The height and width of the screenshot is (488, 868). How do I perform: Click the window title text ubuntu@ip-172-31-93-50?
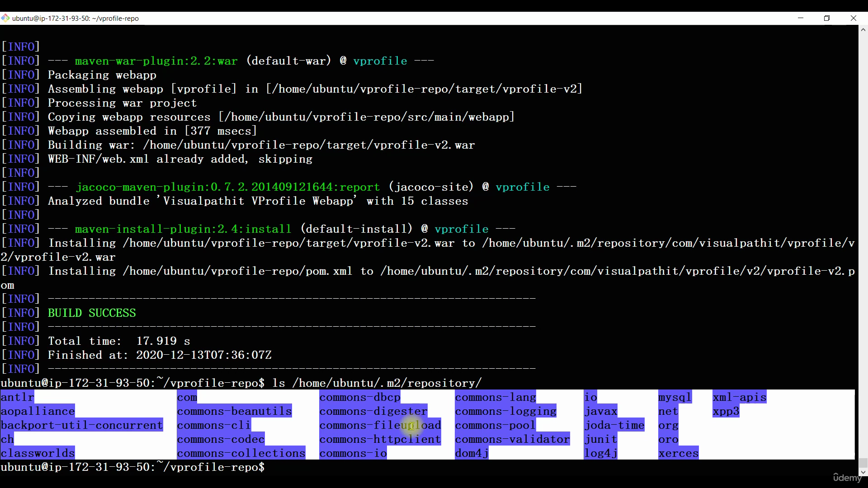[x=75, y=19]
